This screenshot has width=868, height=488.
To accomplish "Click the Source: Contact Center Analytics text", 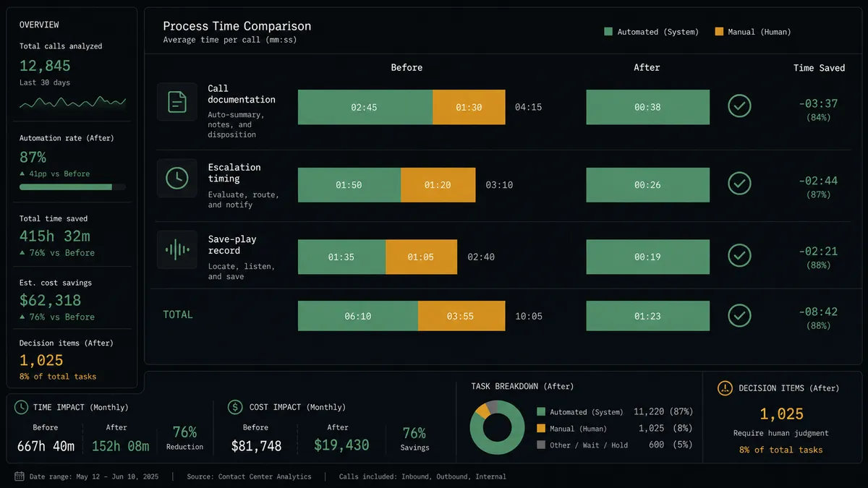I will 249,476.
